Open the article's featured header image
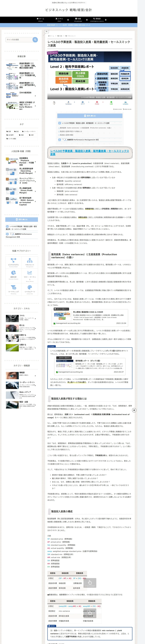 [x=90, y=75]
